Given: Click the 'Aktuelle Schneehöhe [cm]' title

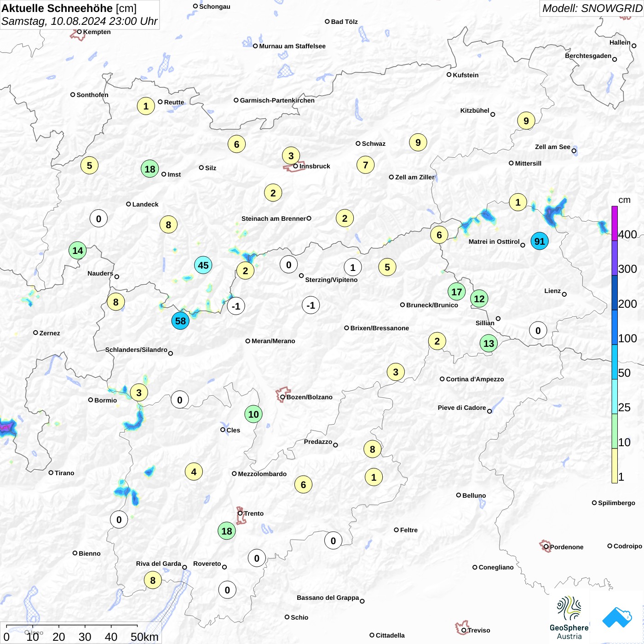Looking at the screenshot, I should [x=69, y=8].
